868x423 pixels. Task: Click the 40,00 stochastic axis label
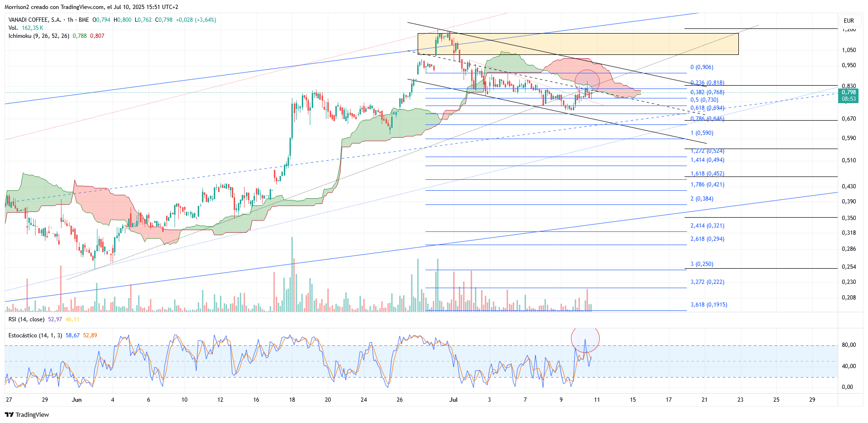[x=849, y=366]
